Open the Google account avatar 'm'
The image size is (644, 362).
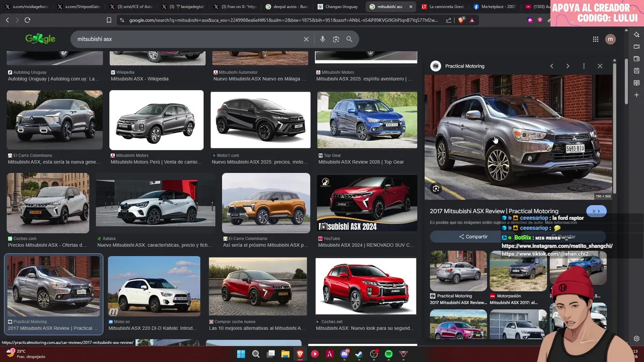tap(610, 39)
